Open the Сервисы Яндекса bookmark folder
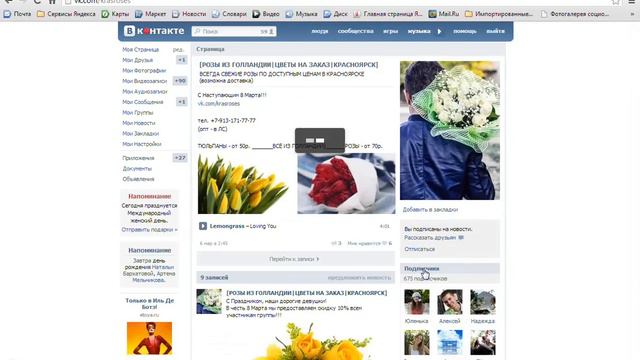The width and height of the screenshot is (640, 360). tap(66, 14)
